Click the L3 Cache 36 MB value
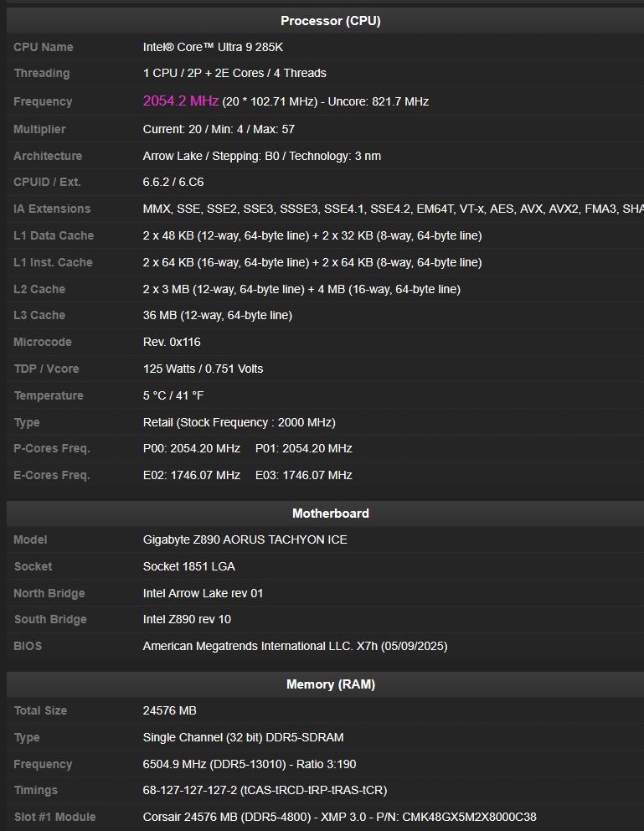This screenshot has height=831, width=644. click(x=218, y=316)
